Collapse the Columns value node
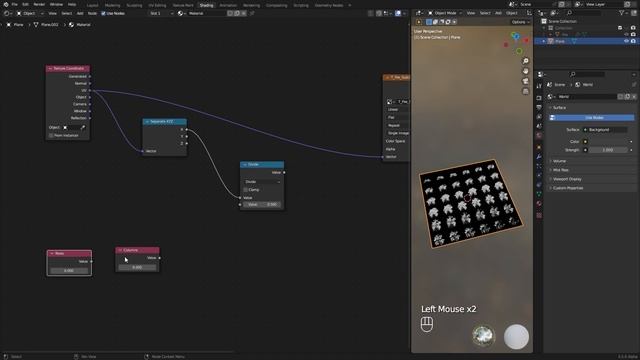The width and height of the screenshot is (640, 360). 120,250
